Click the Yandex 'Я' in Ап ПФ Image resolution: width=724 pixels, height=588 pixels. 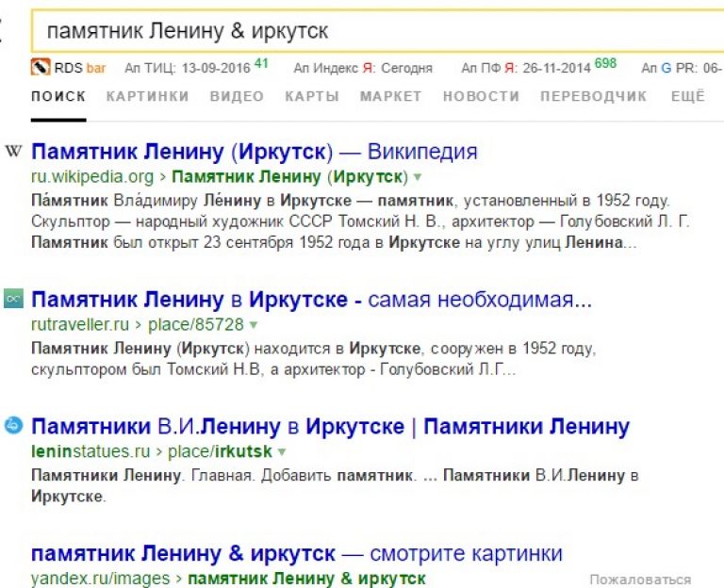coord(510,68)
